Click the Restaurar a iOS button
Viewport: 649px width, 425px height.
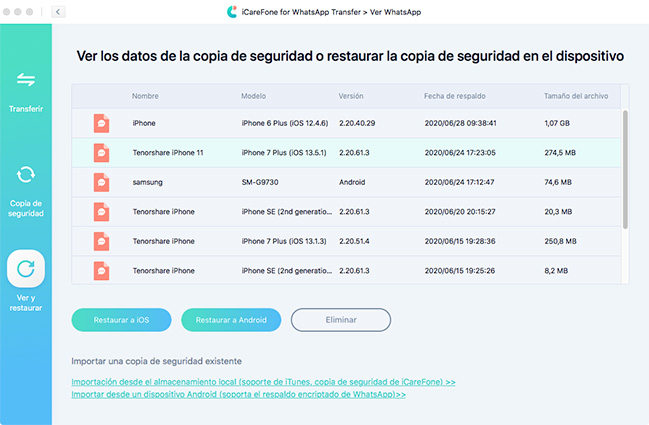point(121,320)
